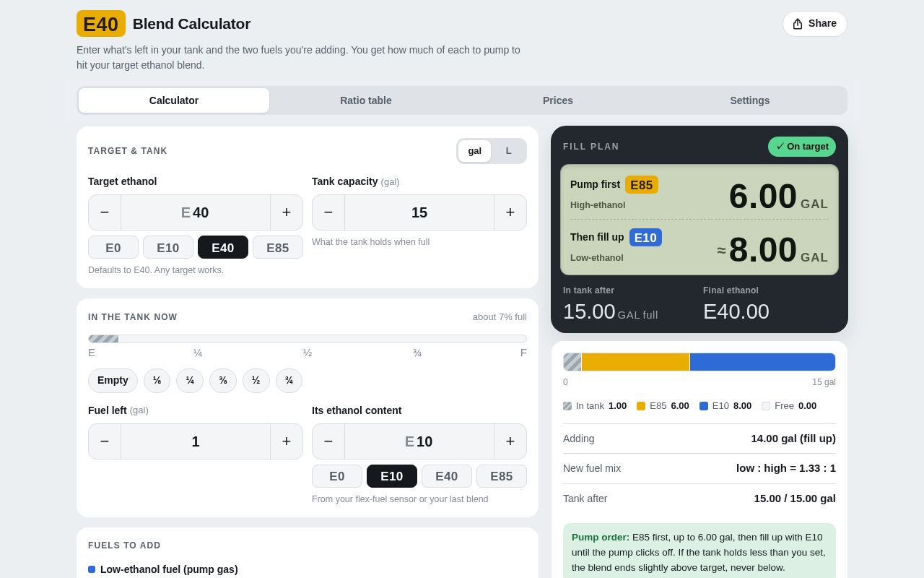Screen dimensions: 924x578
Task: Go to the Settings tab
Action: click(x=750, y=100)
